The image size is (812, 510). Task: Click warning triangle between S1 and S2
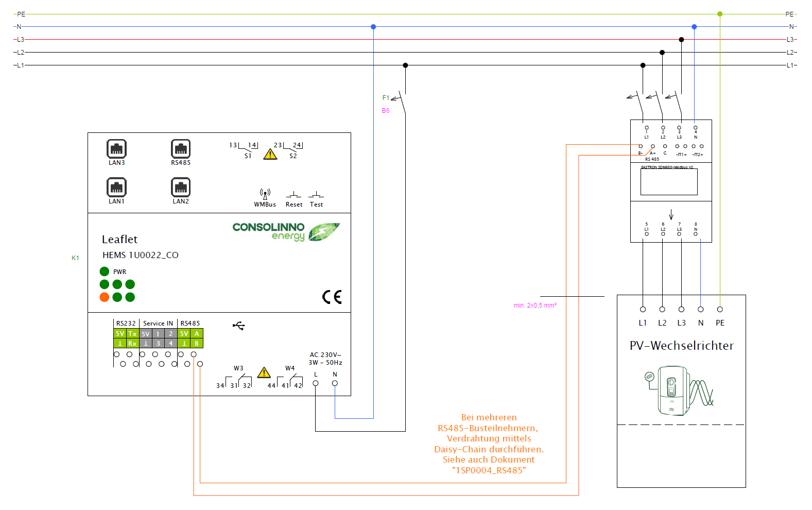tap(270, 154)
